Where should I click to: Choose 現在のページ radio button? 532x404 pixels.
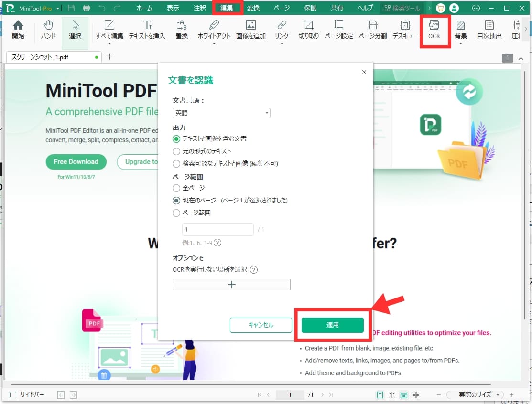tap(176, 201)
